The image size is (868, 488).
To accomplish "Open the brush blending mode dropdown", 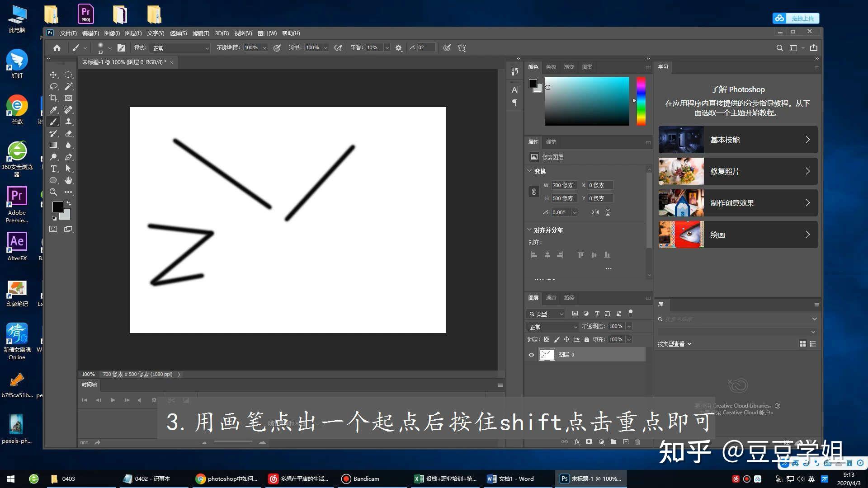I will [181, 48].
